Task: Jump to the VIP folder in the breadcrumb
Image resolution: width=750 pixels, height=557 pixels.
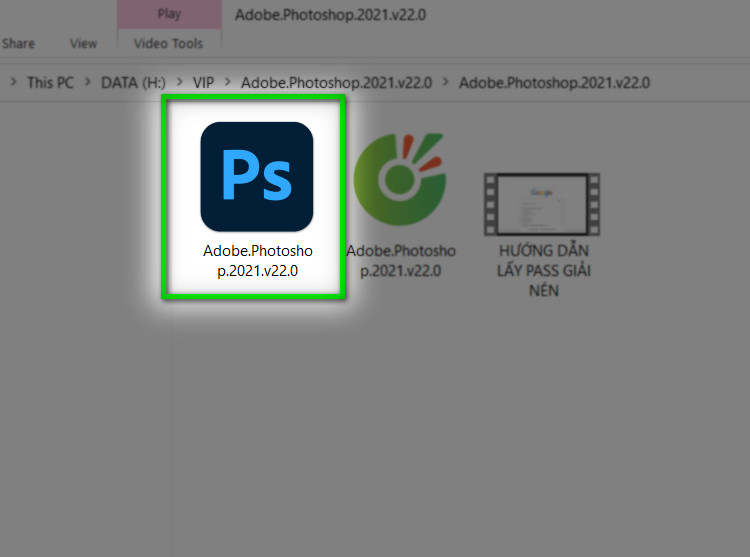Action: 203,82
